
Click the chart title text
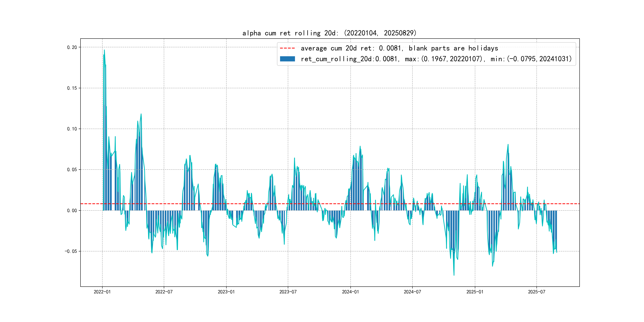click(x=329, y=33)
